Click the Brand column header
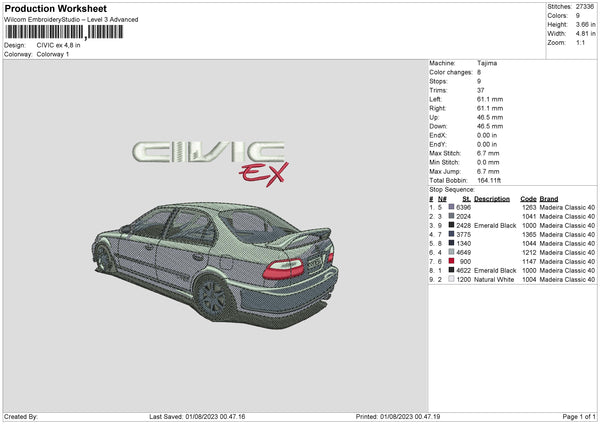600x424 pixels. coord(550,198)
